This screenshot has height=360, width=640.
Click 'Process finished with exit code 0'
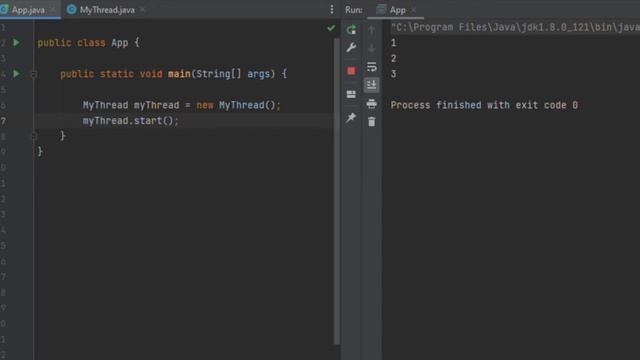click(x=484, y=105)
